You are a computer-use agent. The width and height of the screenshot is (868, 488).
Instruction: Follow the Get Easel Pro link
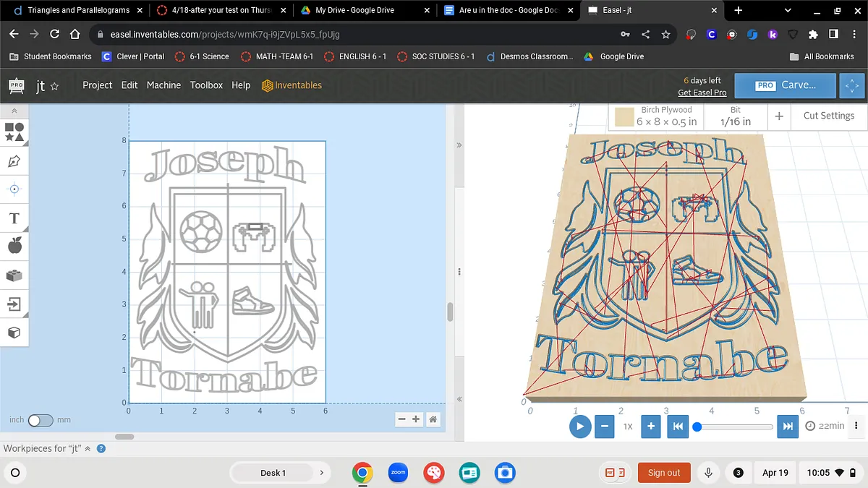pyautogui.click(x=702, y=93)
